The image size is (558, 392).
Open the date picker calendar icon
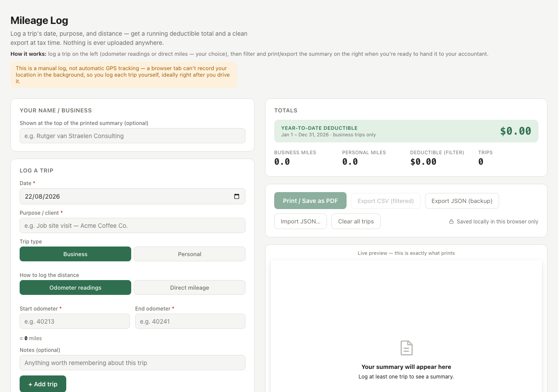[237, 196]
